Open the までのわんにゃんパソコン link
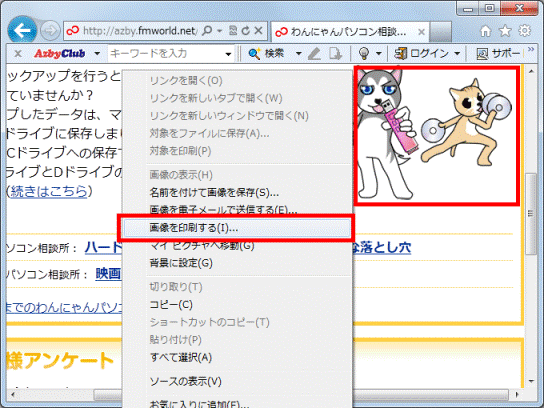This screenshot has height=408, width=544. (x=64, y=308)
